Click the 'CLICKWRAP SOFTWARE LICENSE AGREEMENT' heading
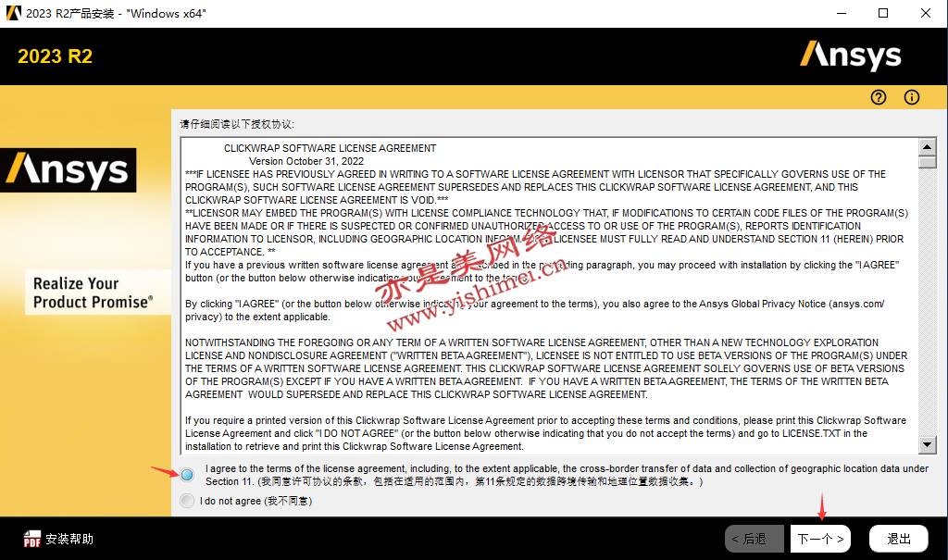The height and width of the screenshot is (560, 948). click(x=331, y=148)
